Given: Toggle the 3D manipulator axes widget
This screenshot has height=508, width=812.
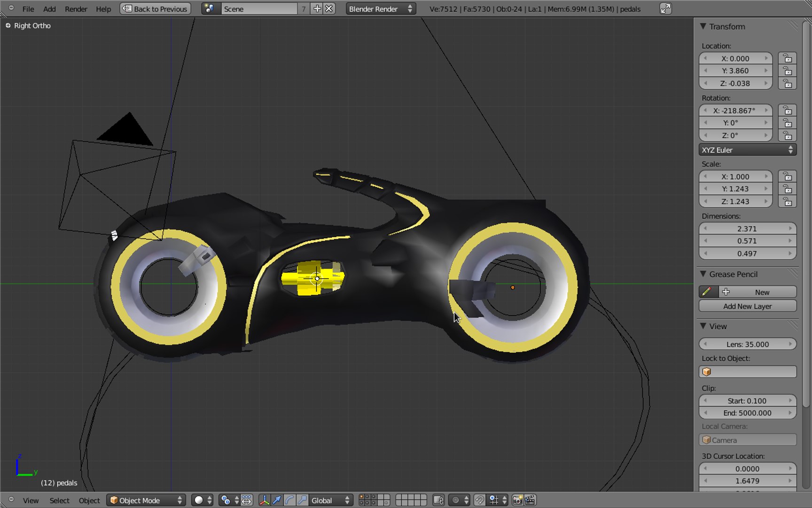Looking at the screenshot, I should 265,500.
